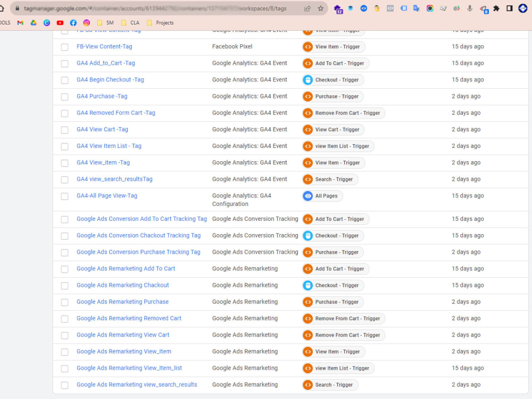Open the FB-View Content-Tag link

pos(104,46)
